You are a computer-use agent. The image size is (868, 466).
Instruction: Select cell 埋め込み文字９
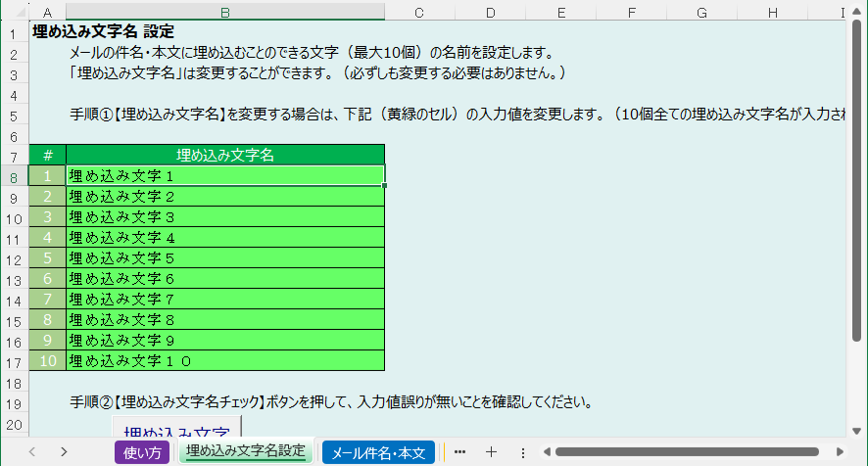pyautogui.click(x=225, y=340)
